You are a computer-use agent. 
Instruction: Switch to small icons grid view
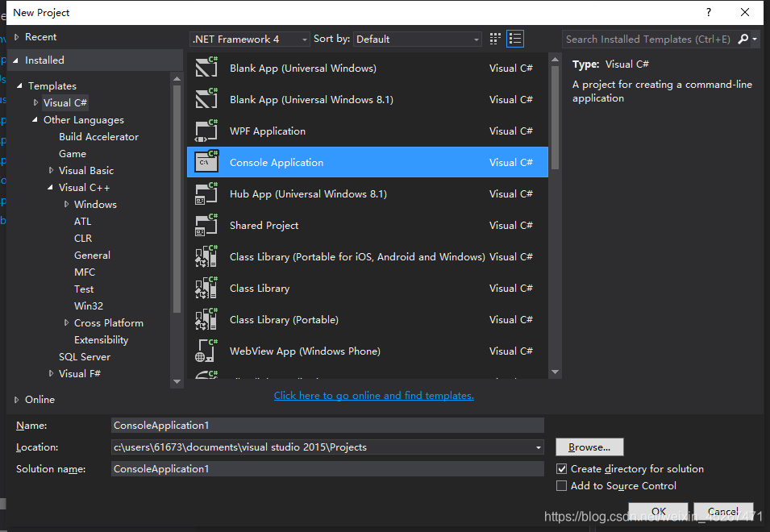click(495, 39)
